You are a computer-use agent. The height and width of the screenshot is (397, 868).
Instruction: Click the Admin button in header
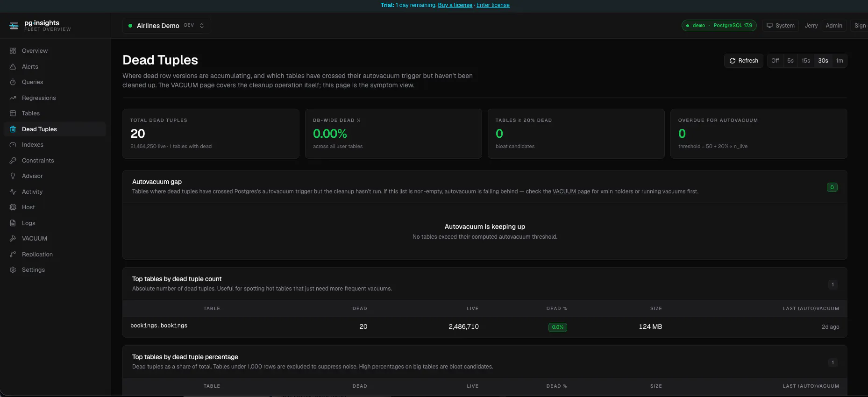click(833, 26)
